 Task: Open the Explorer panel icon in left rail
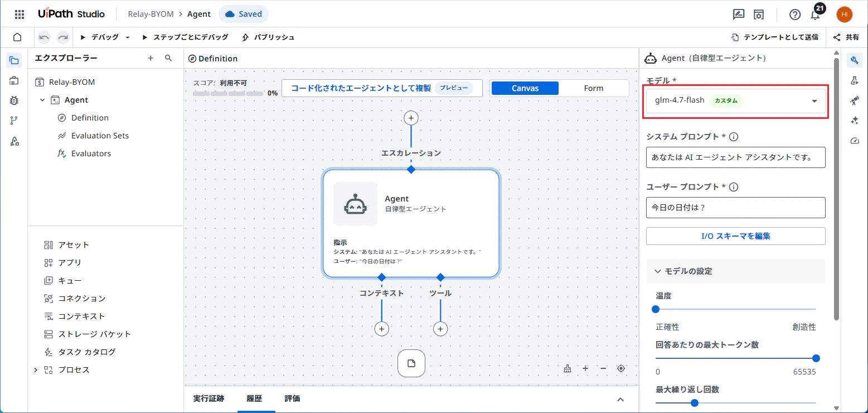[14, 60]
